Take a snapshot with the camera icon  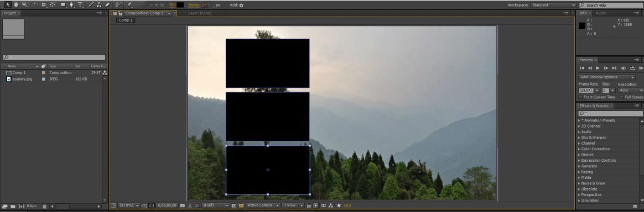pos(183,205)
